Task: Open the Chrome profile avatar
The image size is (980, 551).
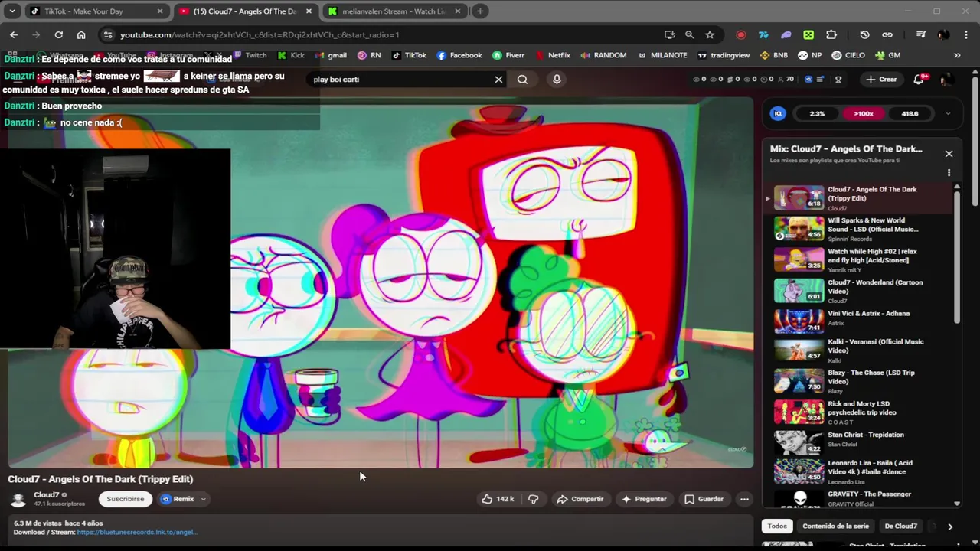Action: (944, 34)
